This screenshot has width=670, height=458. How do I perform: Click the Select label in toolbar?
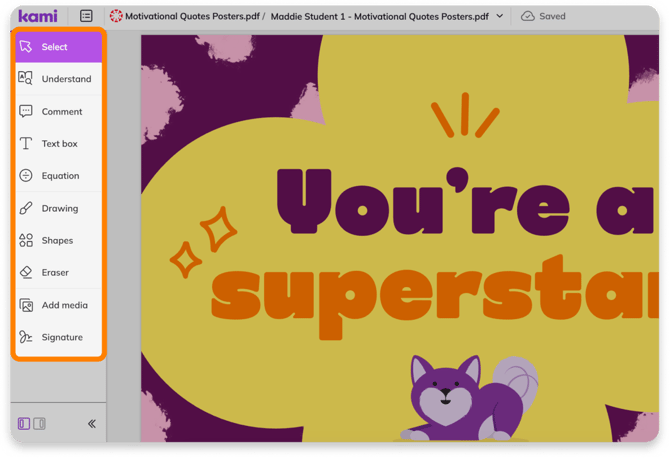coord(54,47)
